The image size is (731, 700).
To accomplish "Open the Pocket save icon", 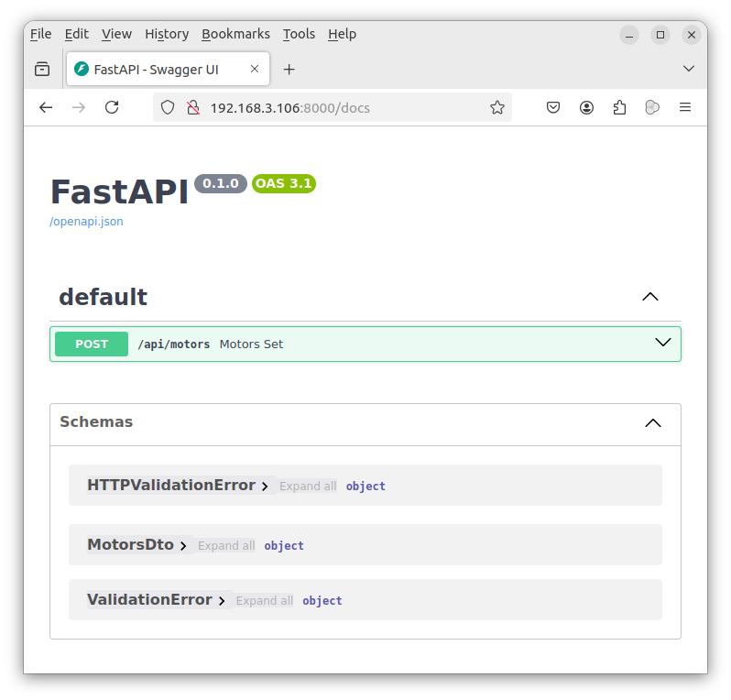I will coord(553,108).
